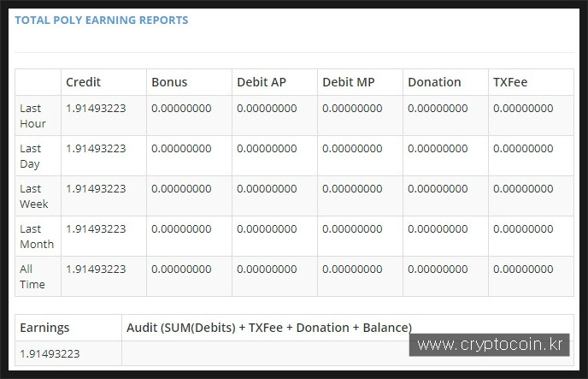Click the Last Hour row label
The width and height of the screenshot is (588, 379).
tap(32, 115)
